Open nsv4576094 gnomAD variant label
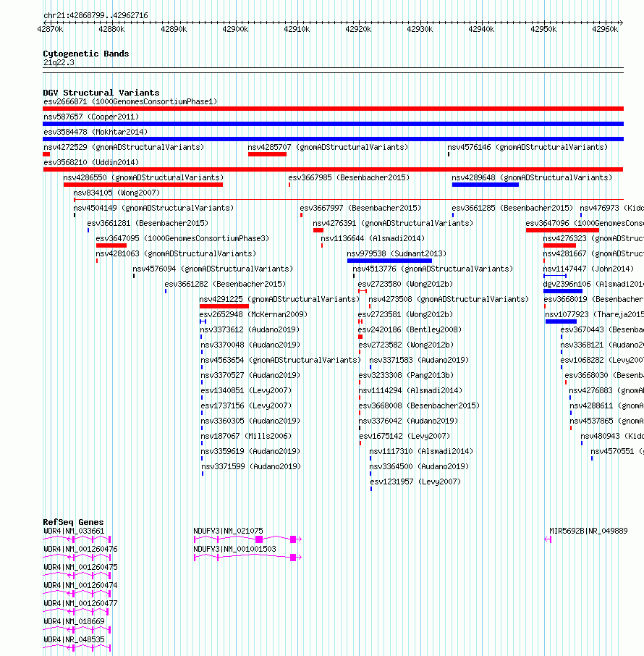The image size is (644, 656). [x=213, y=269]
